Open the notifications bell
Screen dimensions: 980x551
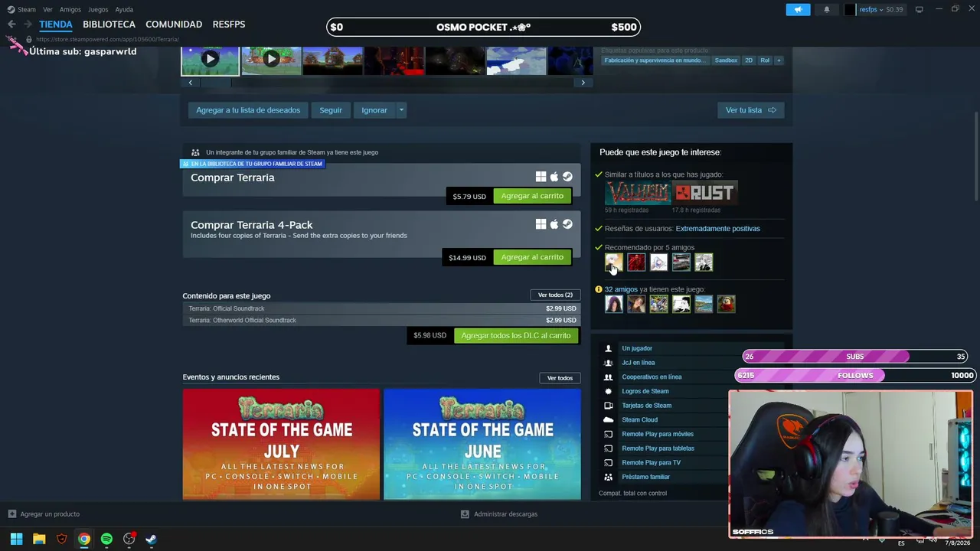click(826, 9)
